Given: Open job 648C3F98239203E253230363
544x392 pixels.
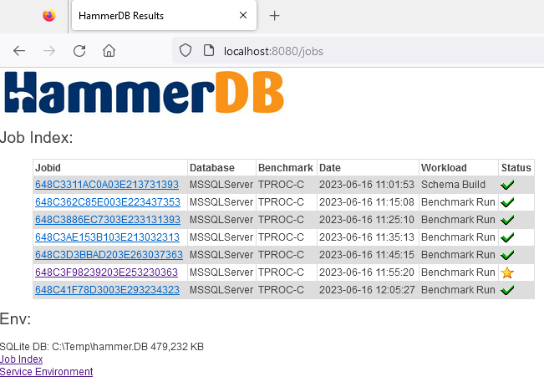Looking at the screenshot, I should (x=106, y=272).
